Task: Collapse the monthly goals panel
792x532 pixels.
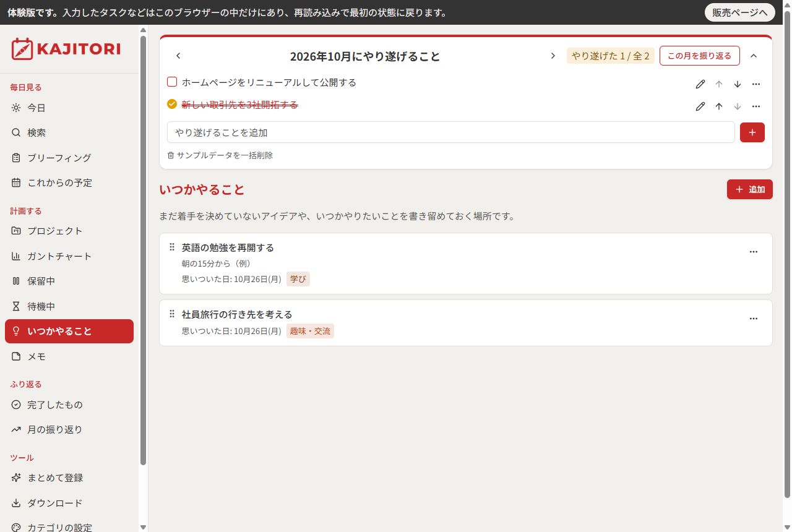Action: [754, 56]
